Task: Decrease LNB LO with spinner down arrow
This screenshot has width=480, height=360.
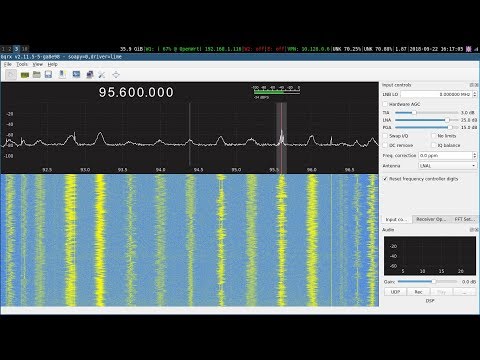Action: (x=475, y=96)
